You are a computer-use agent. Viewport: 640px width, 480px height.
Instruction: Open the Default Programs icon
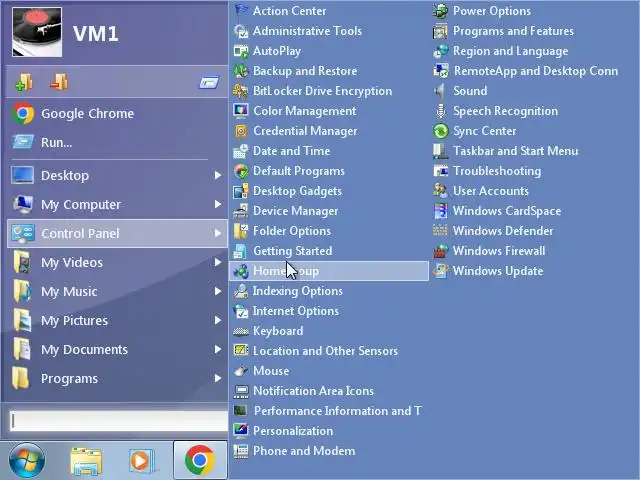point(241,171)
